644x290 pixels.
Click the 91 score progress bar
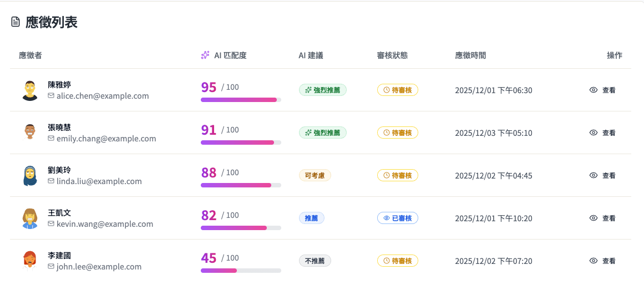(241, 143)
